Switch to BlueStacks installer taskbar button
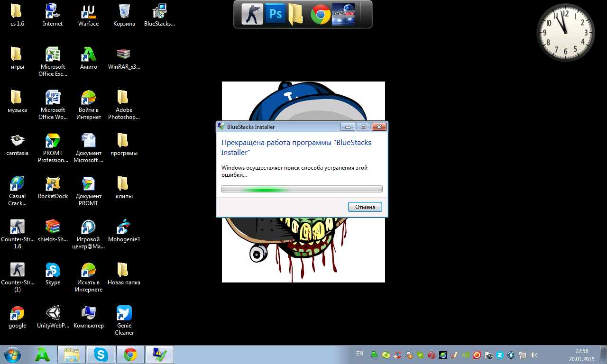Viewport: 607px width, 364px height. pos(160,355)
